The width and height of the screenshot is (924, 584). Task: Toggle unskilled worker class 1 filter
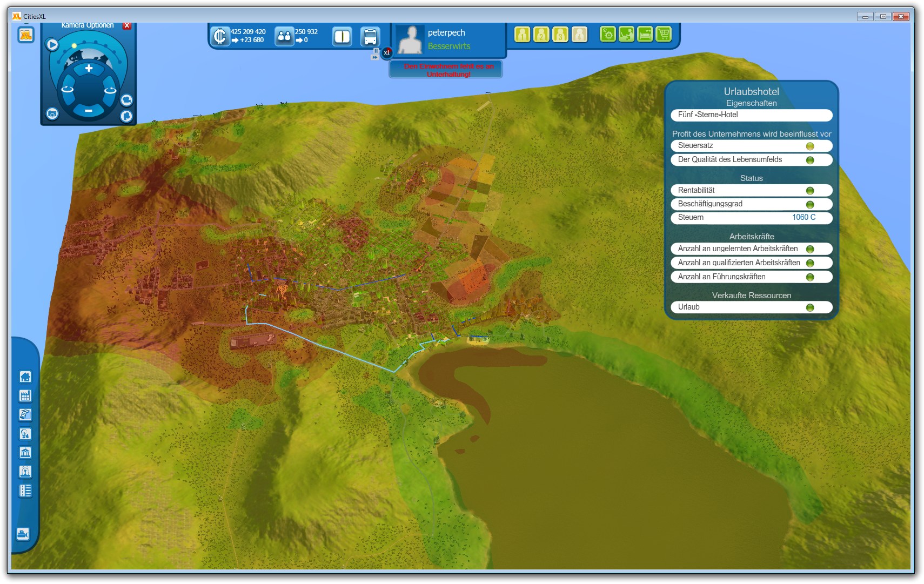[x=522, y=35]
